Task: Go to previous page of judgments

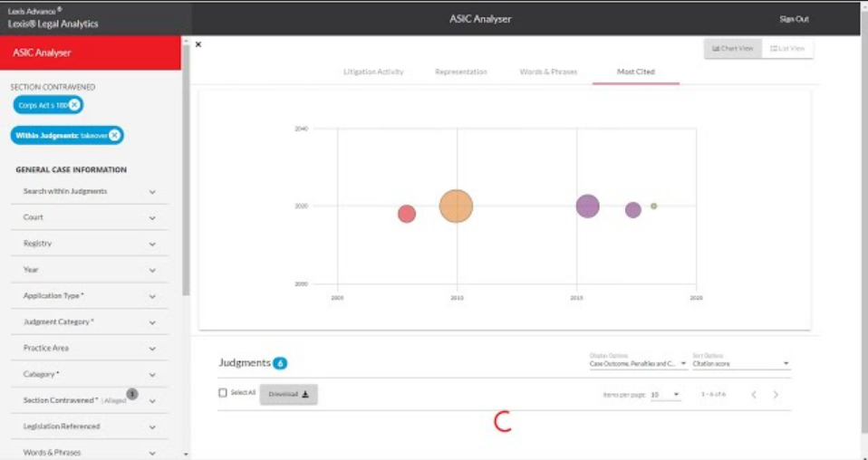Action: pos(754,395)
